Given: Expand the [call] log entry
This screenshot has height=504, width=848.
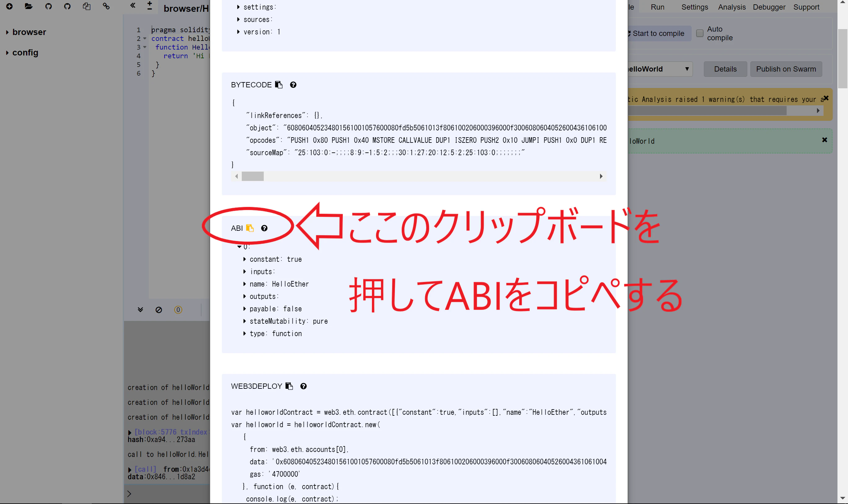Looking at the screenshot, I should [130, 470].
